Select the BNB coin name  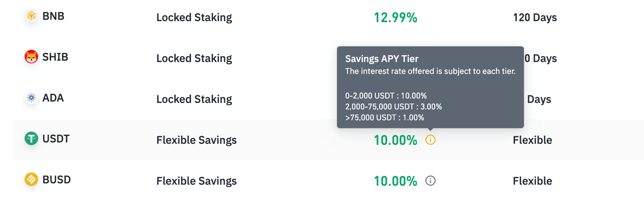coord(53,16)
